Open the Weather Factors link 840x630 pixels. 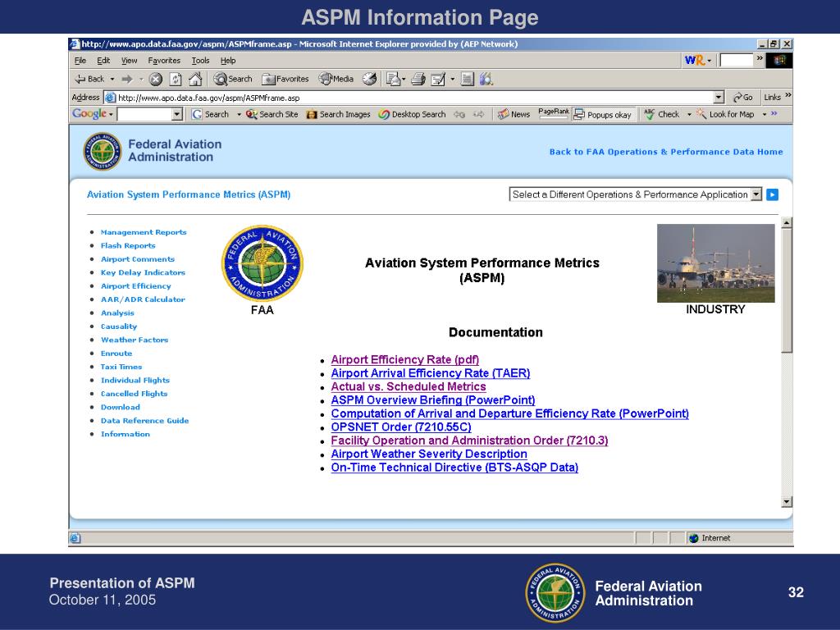coord(135,340)
